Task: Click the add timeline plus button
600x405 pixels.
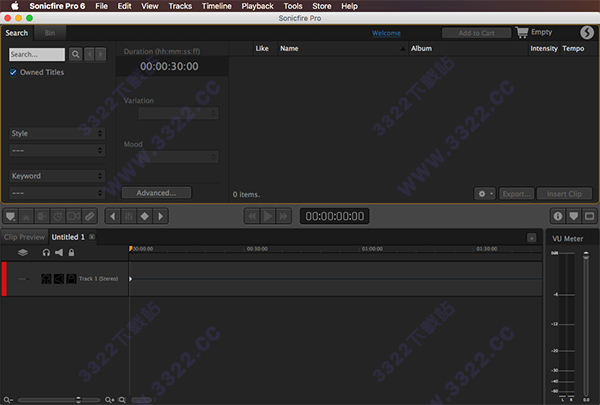Action: pos(532,238)
